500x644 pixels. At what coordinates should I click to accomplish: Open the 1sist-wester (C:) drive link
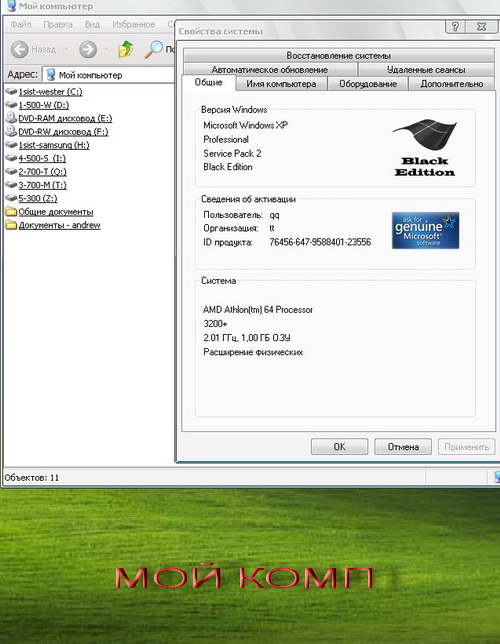pos(50,92)
